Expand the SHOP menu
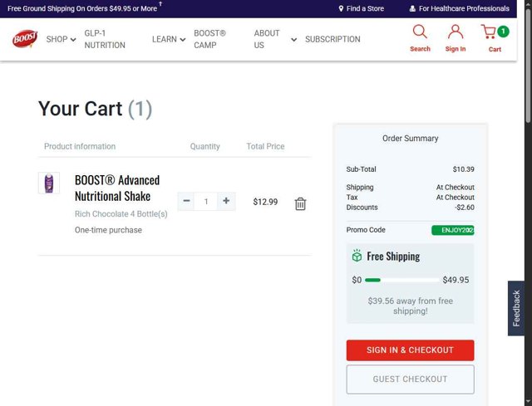The height and width of the screenshot is (406, 532). coord(61,39)
